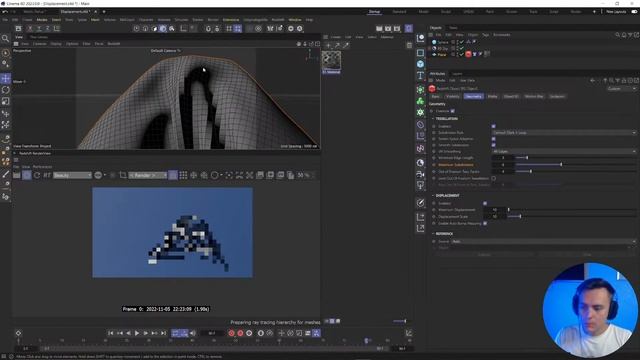Viewport: 640px width, 360px height.
Task: Click the red Record keyframe button
Action: coord(231,333)
